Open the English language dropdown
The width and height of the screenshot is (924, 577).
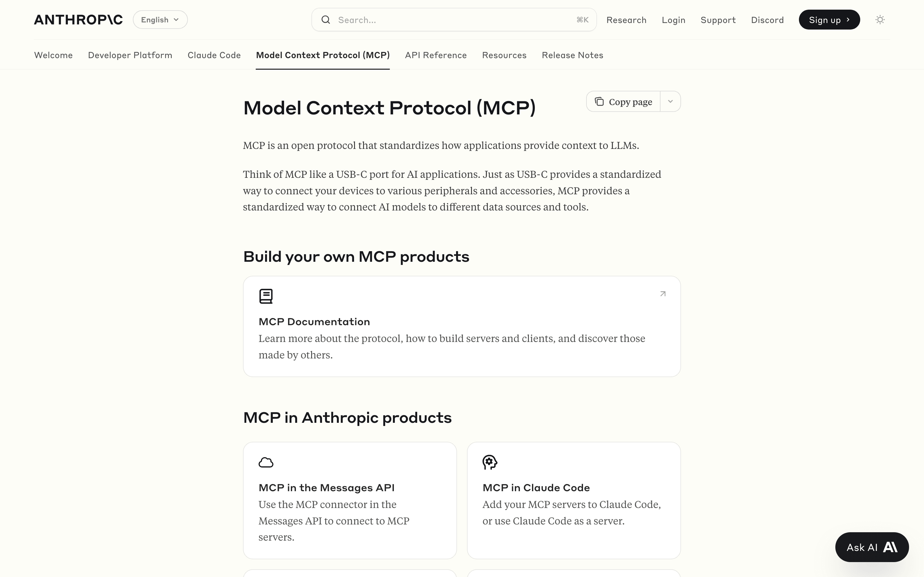click(x=160, y=20)
